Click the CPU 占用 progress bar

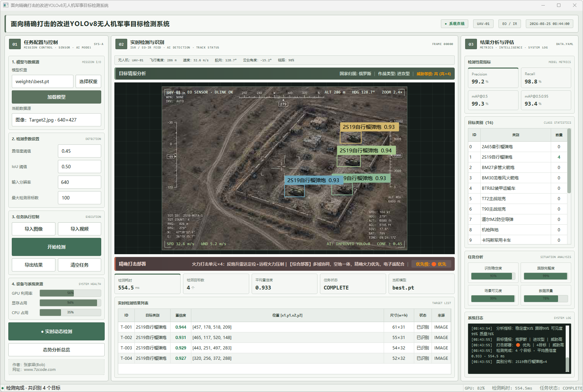tap(70, 313)
